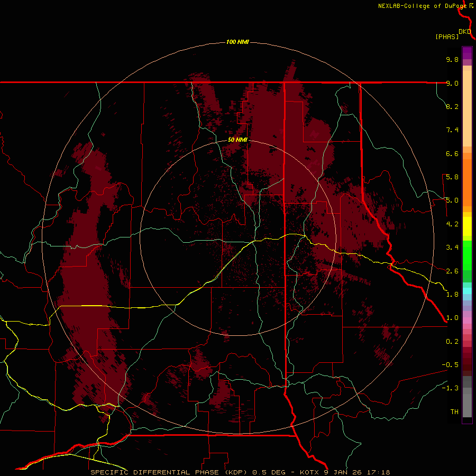Viewport: 476px width, 476px height.
Task: Click the NEXLAB-College of DuPage credit text
Action: click(422, 6)
